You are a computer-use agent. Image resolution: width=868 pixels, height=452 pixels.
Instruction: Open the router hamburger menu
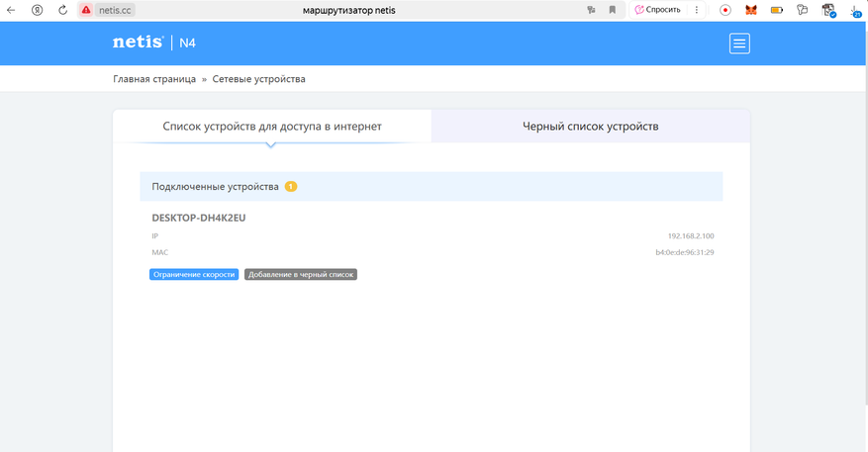[739, 44]
